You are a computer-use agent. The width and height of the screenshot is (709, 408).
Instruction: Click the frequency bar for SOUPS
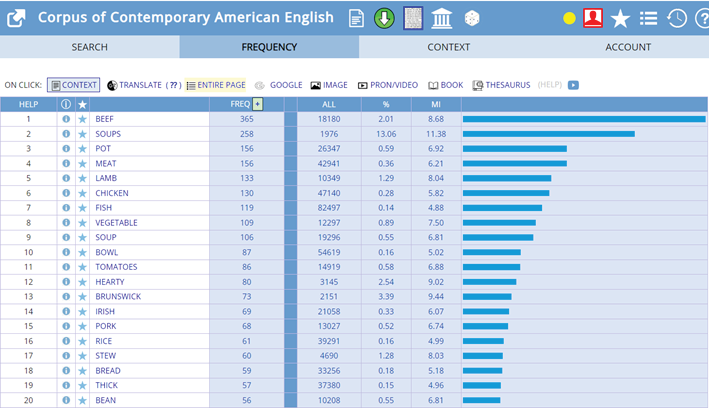(x=548, y=134)
